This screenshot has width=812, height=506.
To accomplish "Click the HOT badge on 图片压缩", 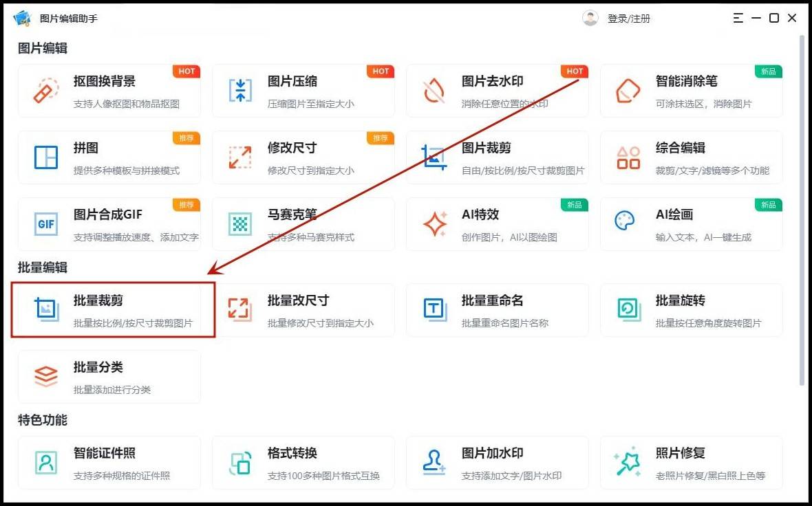I will 381,71.
